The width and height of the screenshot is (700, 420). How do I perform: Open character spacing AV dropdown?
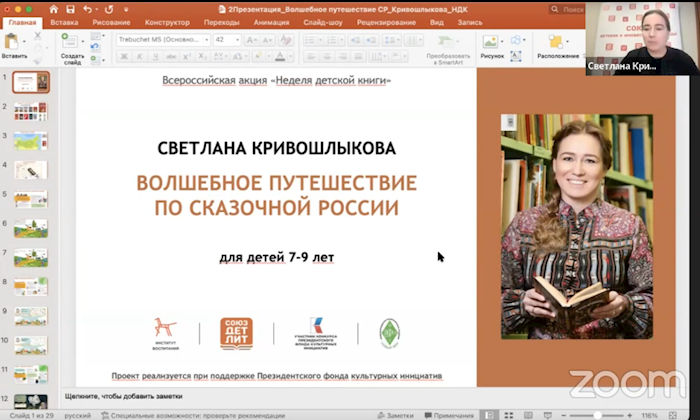pos(221,57)
